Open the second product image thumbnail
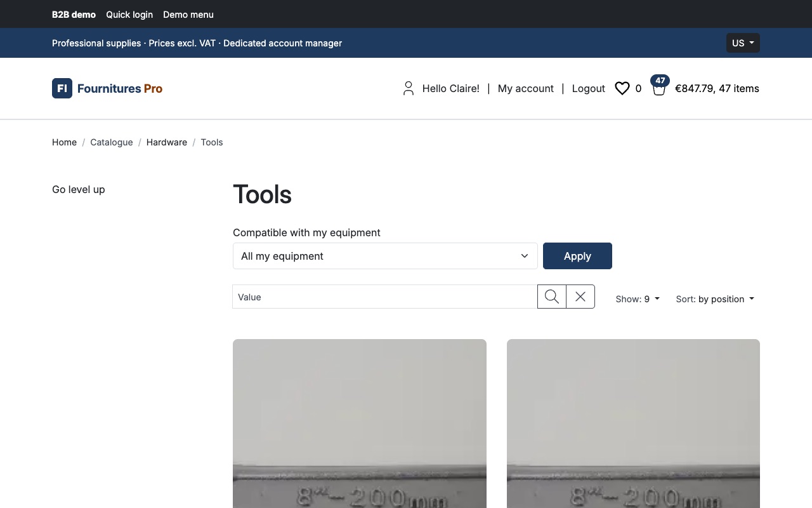This screenshot has height=508, width=812. pos(633,424)
